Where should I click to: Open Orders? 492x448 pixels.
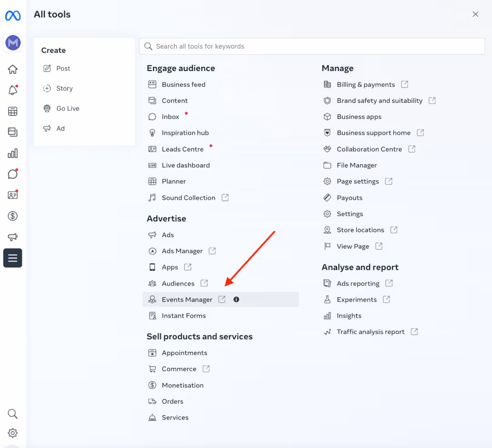point(166,401)
